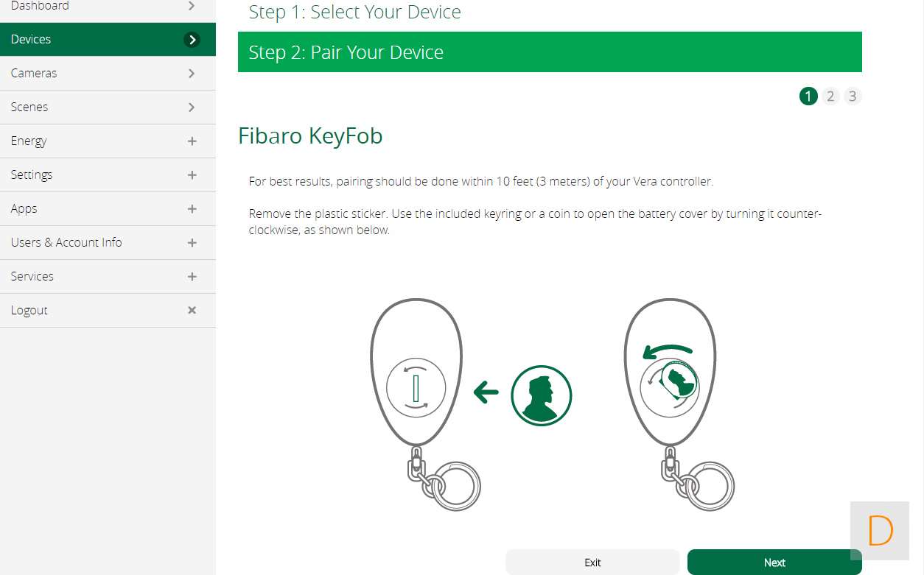Click the Exit button
This screenshot has height=575, width=924.
pos(592,562)
